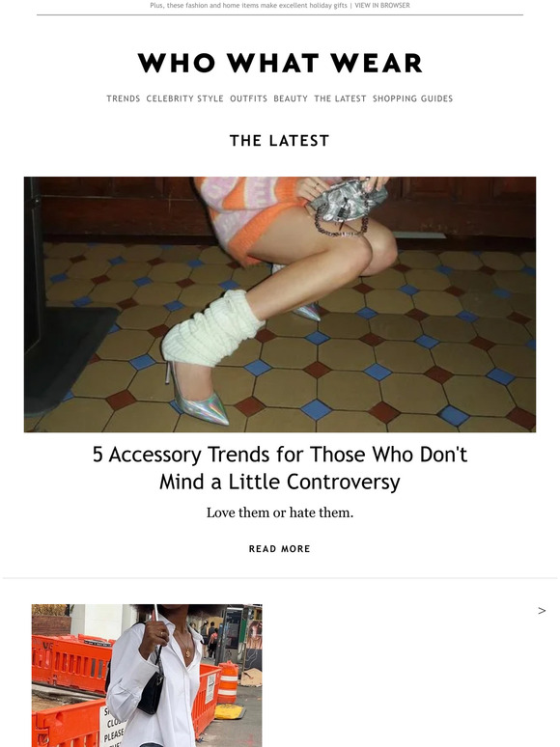Click the Love them or hate them subtitle
The image size is (560, 747).
[280, 512]
